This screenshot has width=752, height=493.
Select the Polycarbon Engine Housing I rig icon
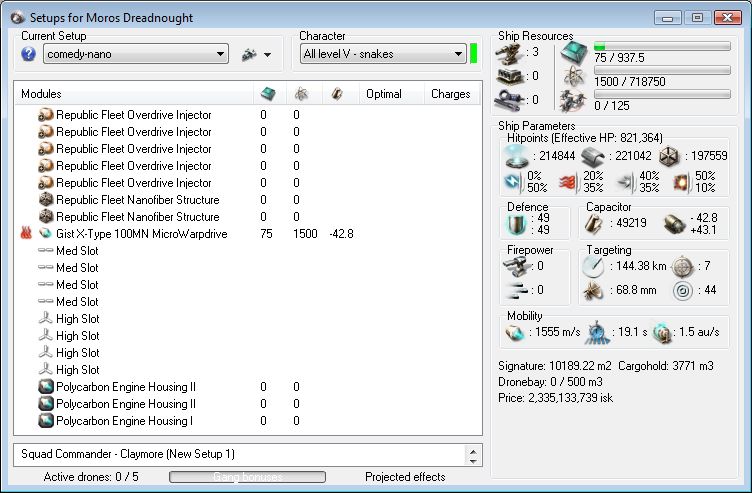pos(46,421)
